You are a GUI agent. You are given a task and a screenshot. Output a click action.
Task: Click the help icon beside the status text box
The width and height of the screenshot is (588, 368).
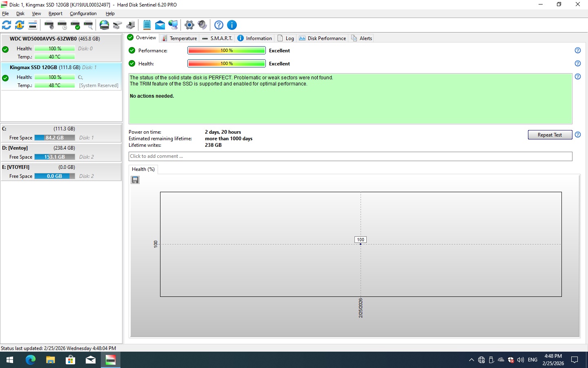click(x=578, y=76)
